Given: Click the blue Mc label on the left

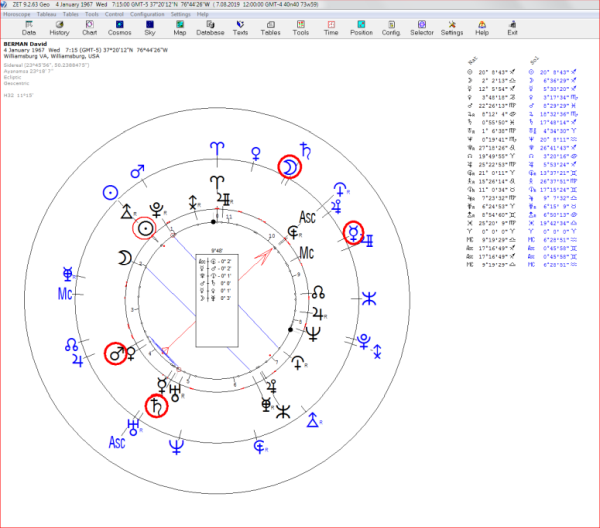Looking at the screenshot, I should point(65,294).
